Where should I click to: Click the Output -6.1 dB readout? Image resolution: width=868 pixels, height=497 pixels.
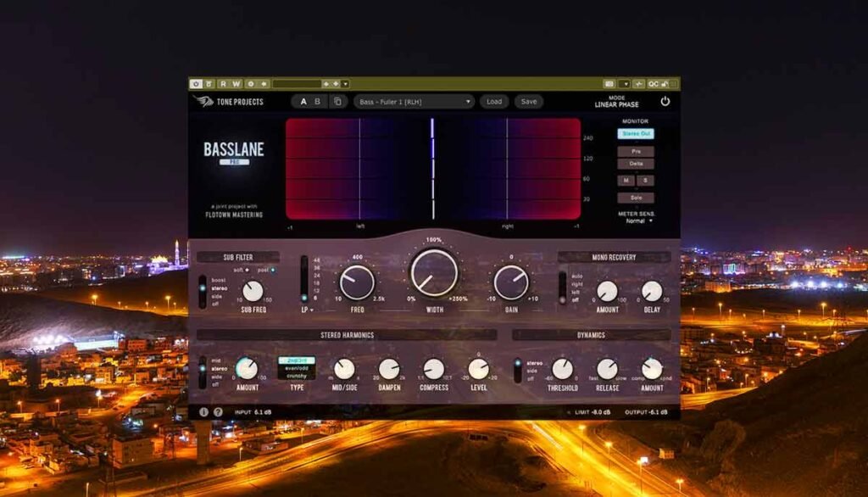[x=646, y=412]
